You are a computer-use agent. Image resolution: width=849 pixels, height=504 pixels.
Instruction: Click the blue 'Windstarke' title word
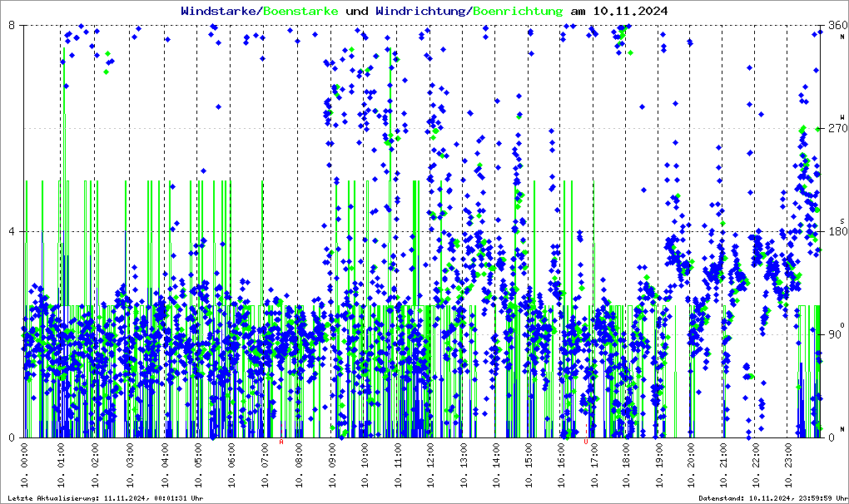(220, 11)
